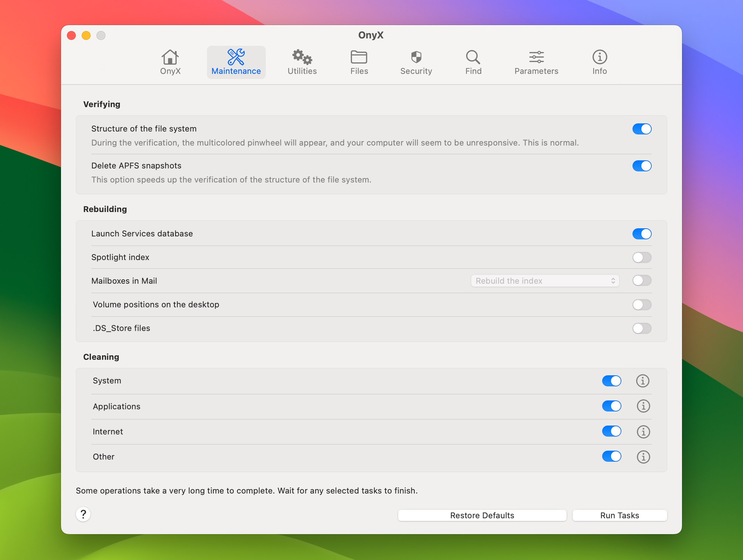Open the Files folder icon

(x=359, y=57)
